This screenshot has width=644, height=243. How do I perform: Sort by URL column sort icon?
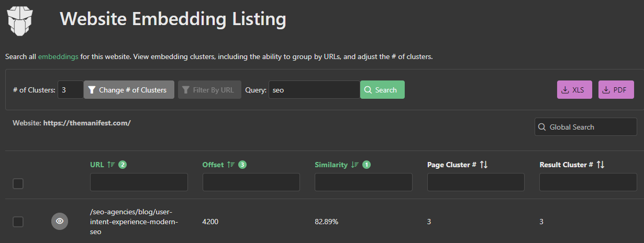[x=111, y=165]
